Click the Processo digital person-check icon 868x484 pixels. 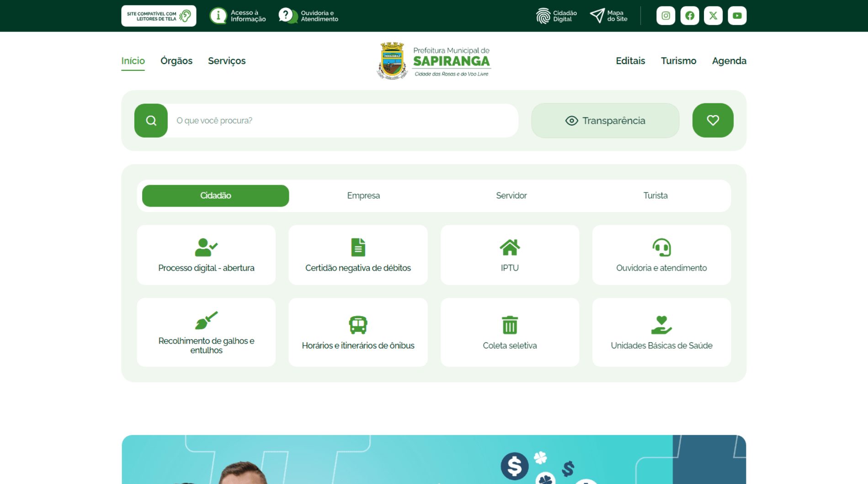(x=206, y=247)
